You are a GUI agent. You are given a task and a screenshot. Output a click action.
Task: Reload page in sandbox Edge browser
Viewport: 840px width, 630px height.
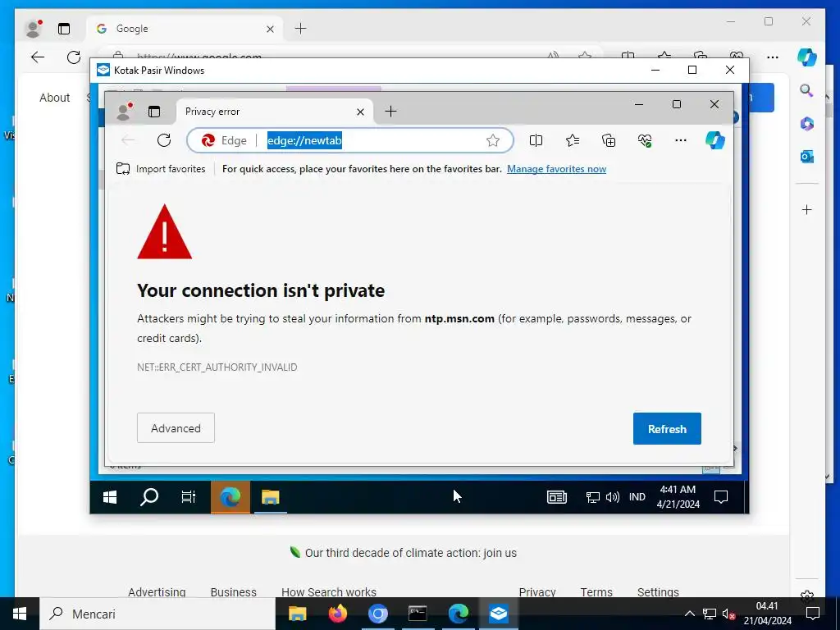coord(164,140)
